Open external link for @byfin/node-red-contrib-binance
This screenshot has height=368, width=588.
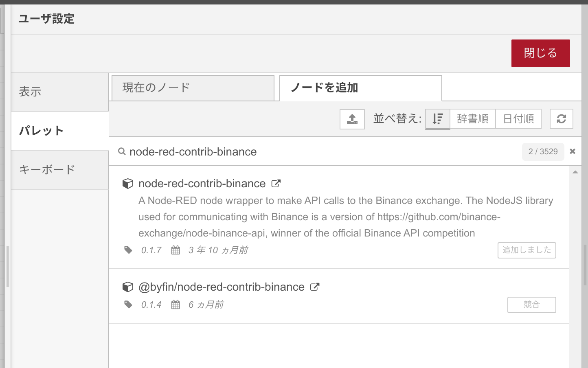pyautogui.click(x=315, y=287)
